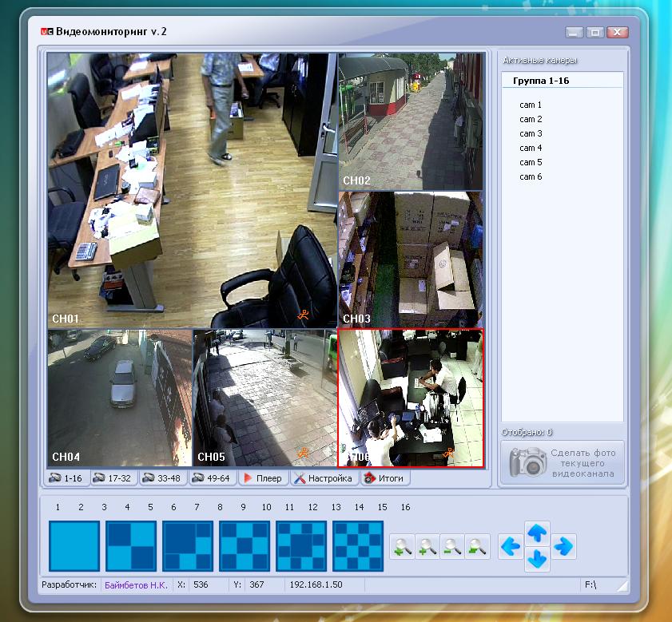Switch to cameras 17-32 tab
The width and height of the screenshot is (672, 622).
[113, 478]
